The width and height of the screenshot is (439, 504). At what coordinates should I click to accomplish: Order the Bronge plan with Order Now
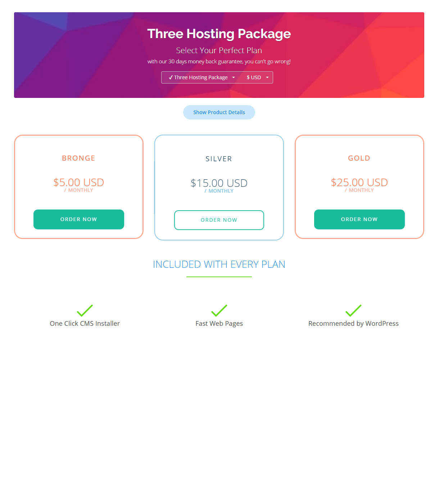79,219
